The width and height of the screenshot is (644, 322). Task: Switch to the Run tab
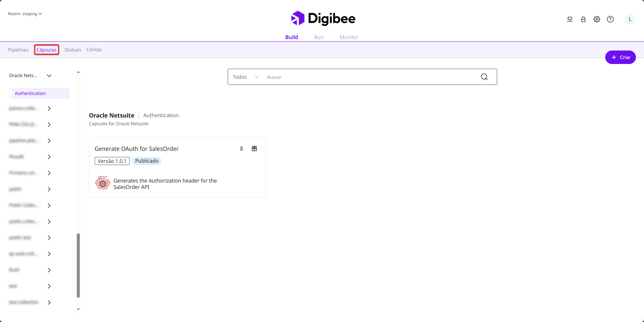(x=319, y=37)
